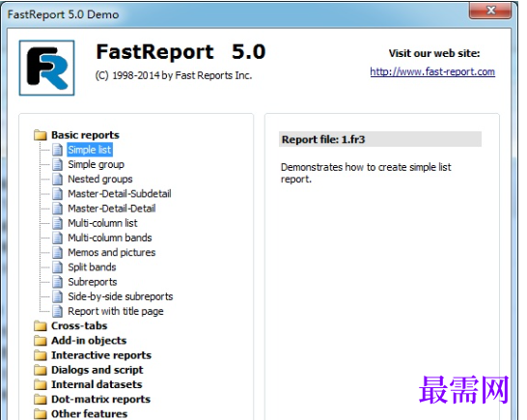527x420 pixels.
Task: Click document icon beside Side-by-side subreports
Action: tap(58, 296)
